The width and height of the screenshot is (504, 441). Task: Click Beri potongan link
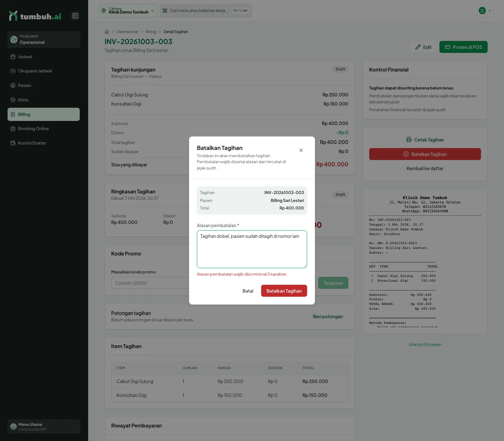[328, 317]
